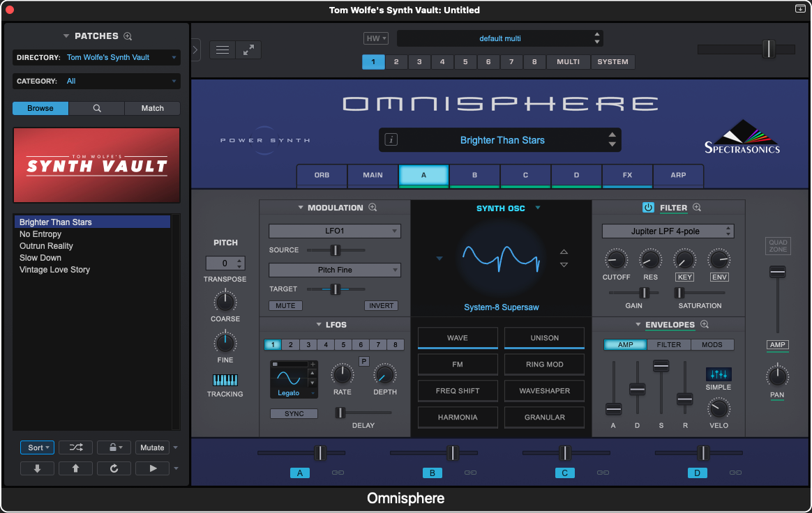Click the search magnifier tab in browser
812x513 pixels.
pos(97,108)
